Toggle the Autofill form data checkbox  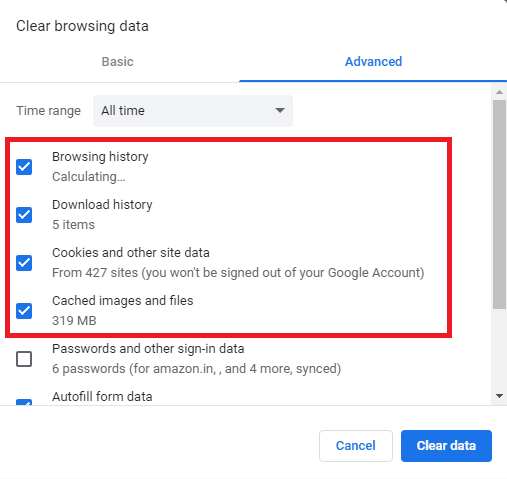tap(24, 402)
